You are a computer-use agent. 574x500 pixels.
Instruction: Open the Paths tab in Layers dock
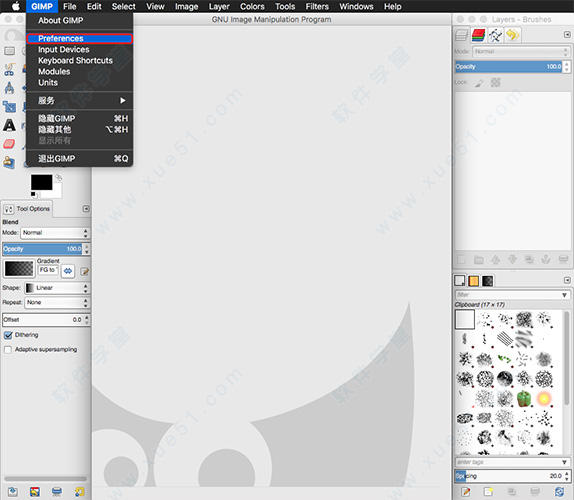pos(495,36)
